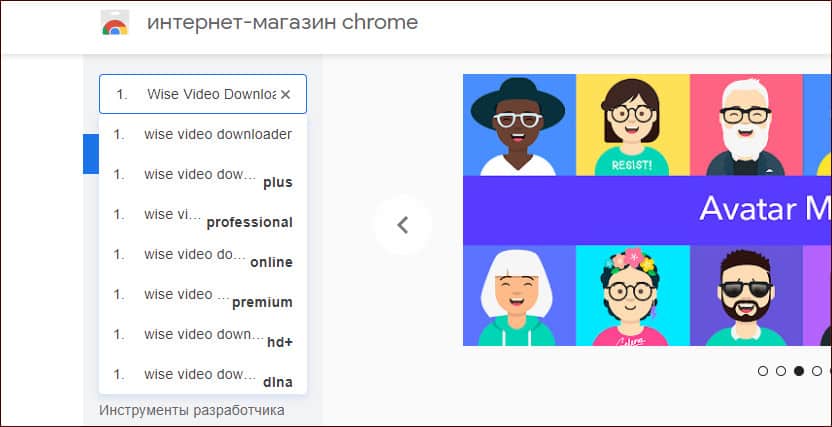Click bearded avatar with sunglasses
The image size is (832, 427).
tap(746, 295)
